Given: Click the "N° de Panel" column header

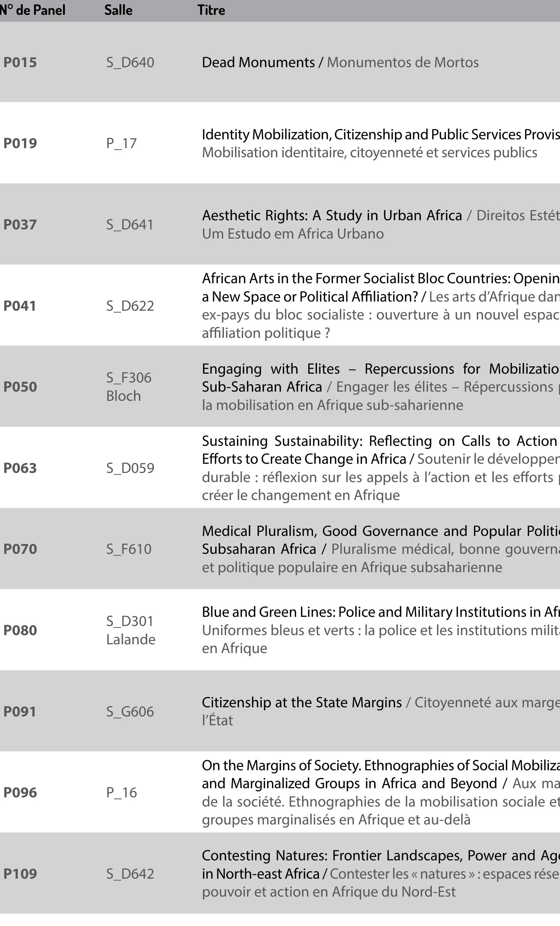Looking at the screenshot, I should click(x=32, y=10).
